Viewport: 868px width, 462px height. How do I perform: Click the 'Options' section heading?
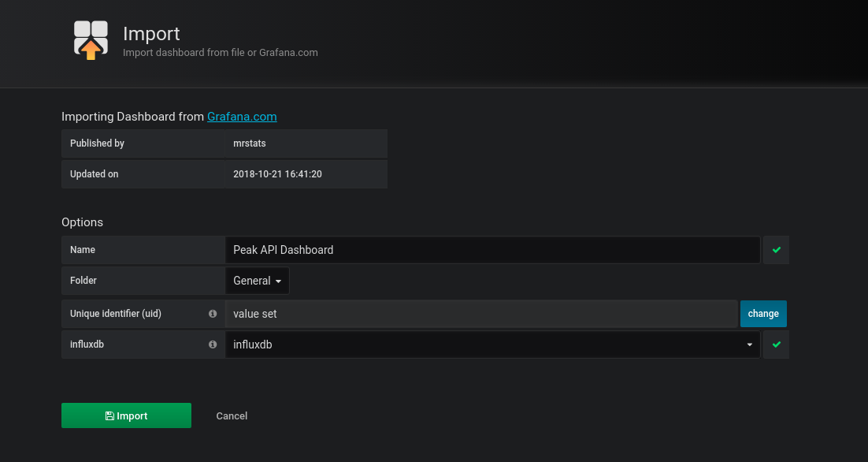click(x=83, y=222)
